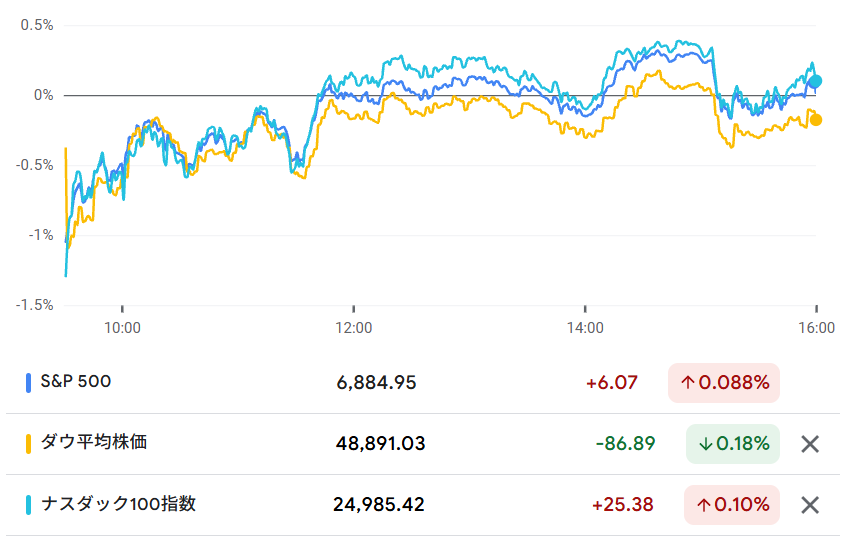Click the Nasdaq price 24,985.42
The width and height of the screenshot is (846, 539).
point(379,505)
